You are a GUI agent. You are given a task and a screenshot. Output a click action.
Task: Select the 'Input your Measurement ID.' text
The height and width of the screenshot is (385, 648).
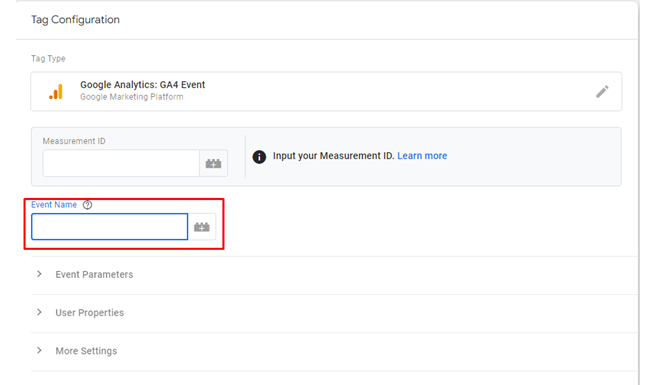[334, 156]
